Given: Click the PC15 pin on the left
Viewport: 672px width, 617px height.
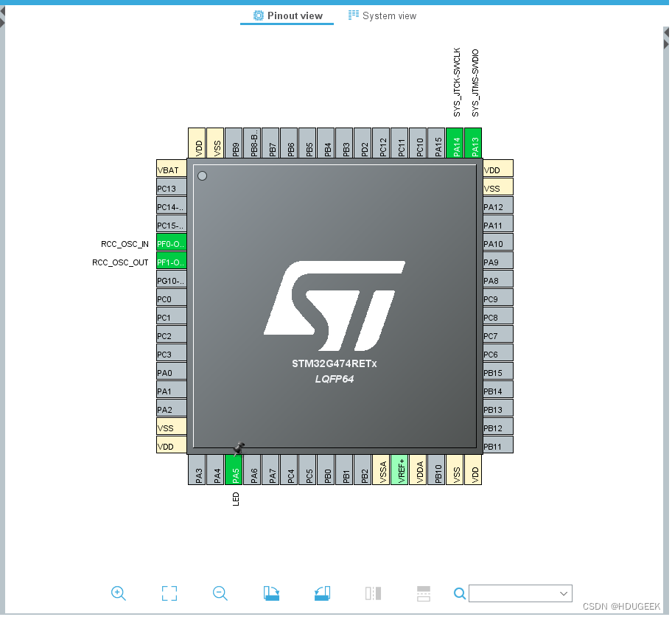Looking at the screenshot, I should pos(172,225).
